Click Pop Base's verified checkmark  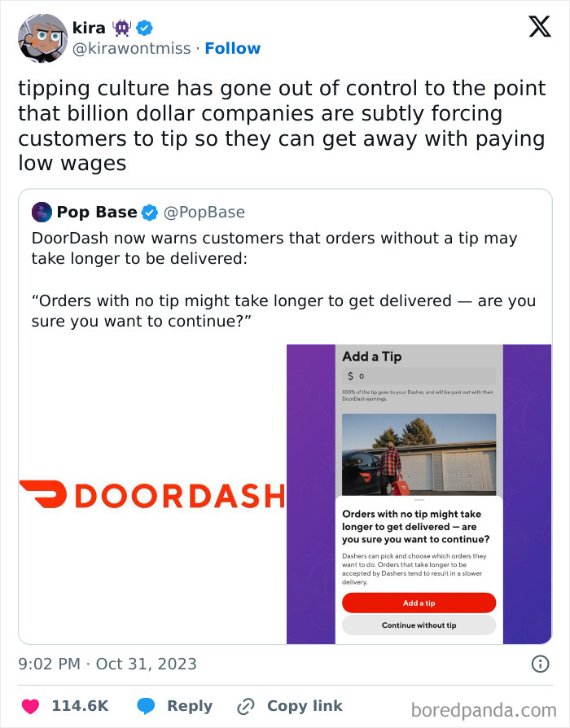tap(149, 213)
